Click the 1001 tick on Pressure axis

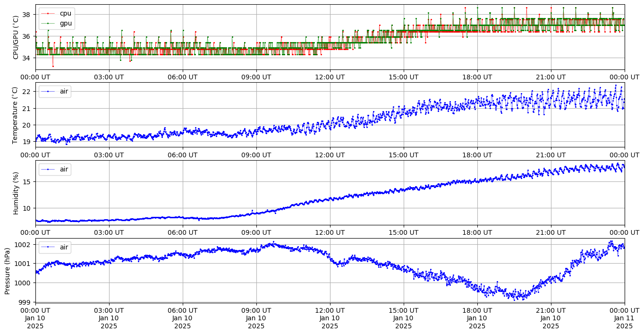[x=23, y=264]
